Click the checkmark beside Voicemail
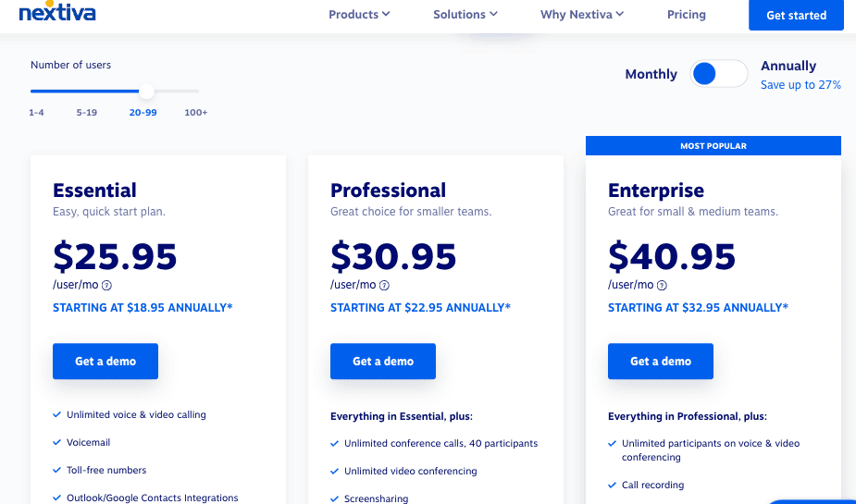Viewport: 856px width, 504px height. tap(57, 443)
